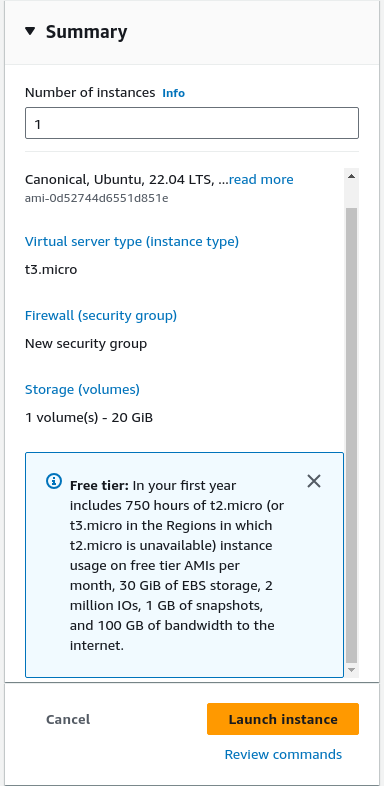This screenshot has width=384, height=786.
Task: Click the New security group value
Action: pyautogui.click(x=86, y=344)
